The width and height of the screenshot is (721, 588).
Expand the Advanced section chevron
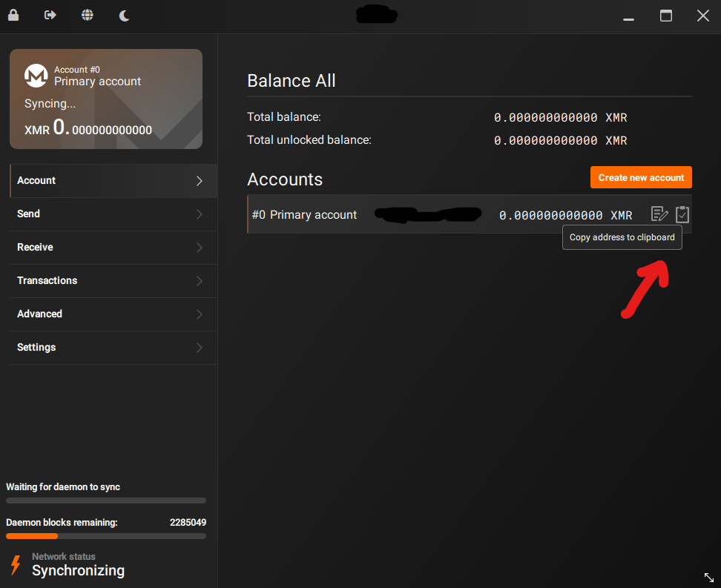click(x=199, y=314)
